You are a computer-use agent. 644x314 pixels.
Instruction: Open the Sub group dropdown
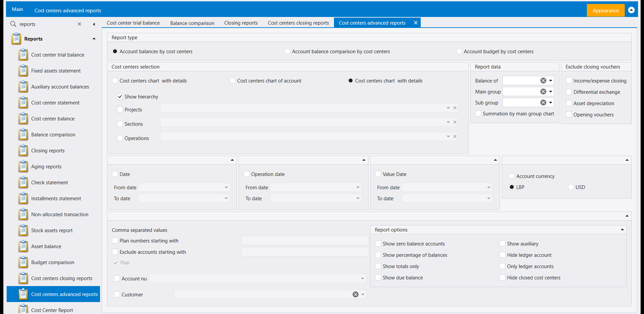click(551, 102)
